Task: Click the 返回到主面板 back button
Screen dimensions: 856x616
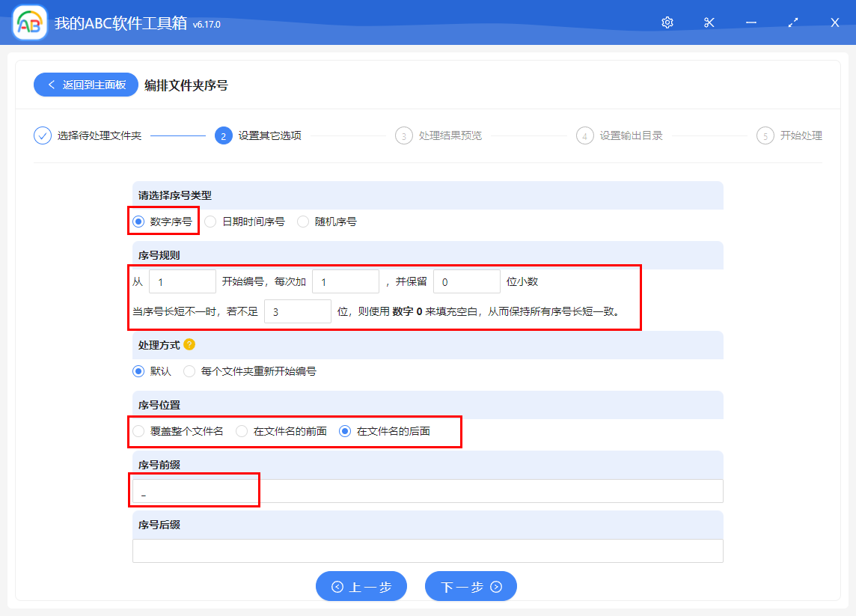Action: coord(85,85)
